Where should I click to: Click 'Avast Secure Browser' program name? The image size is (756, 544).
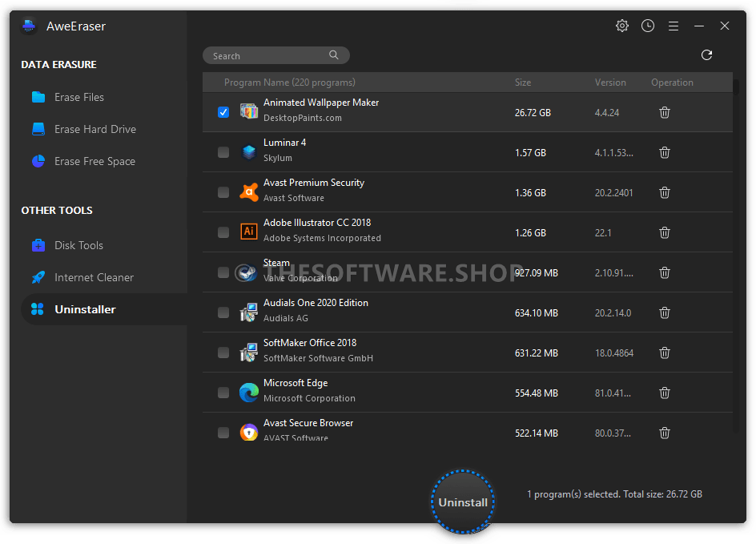308,423
